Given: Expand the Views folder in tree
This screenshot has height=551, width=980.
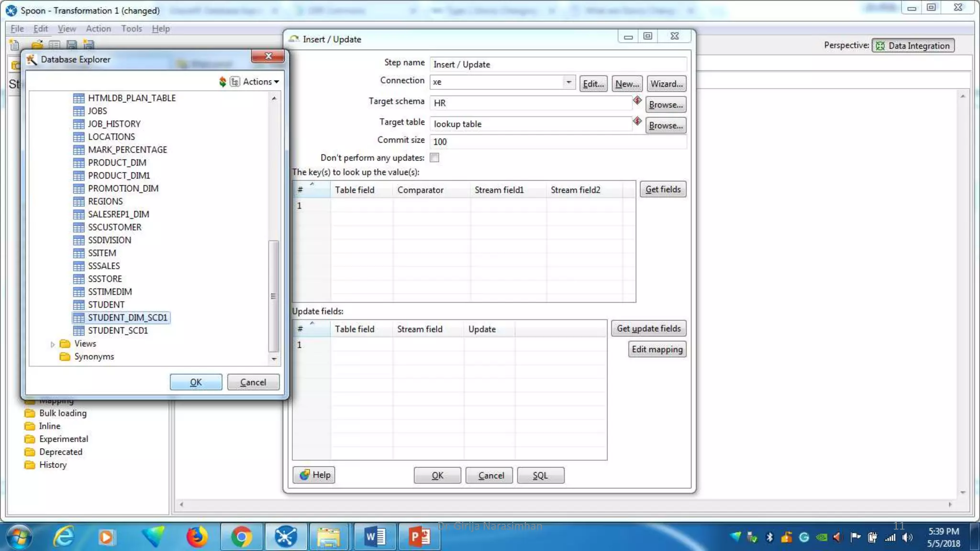Looking at the screenshot, I should click(x=53, y=344).
